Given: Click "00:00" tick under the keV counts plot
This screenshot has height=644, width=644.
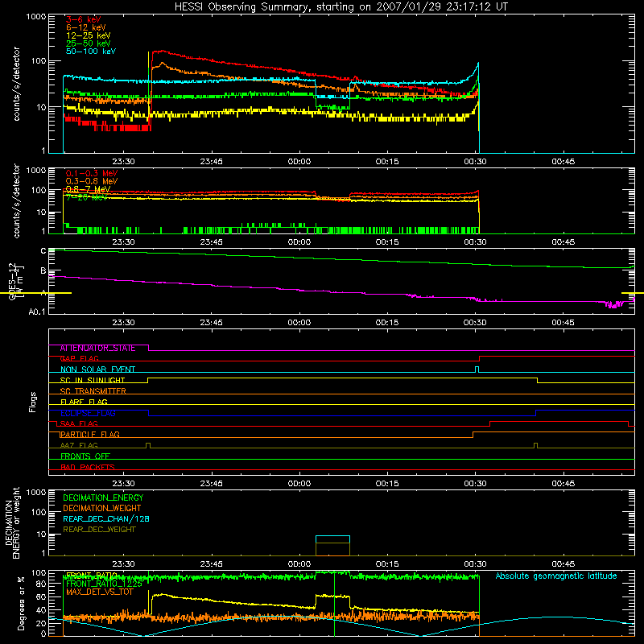Looking at the screenshot, I should 299,162.
